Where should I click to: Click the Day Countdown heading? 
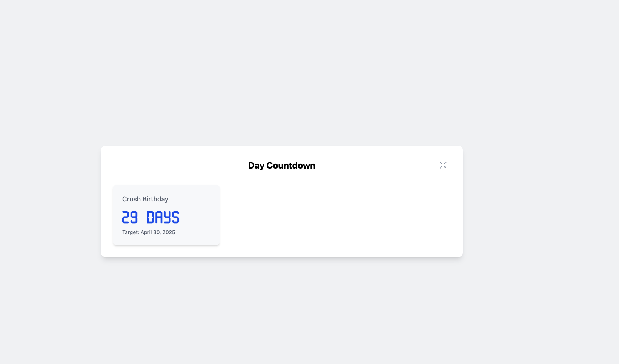point(281,165)
